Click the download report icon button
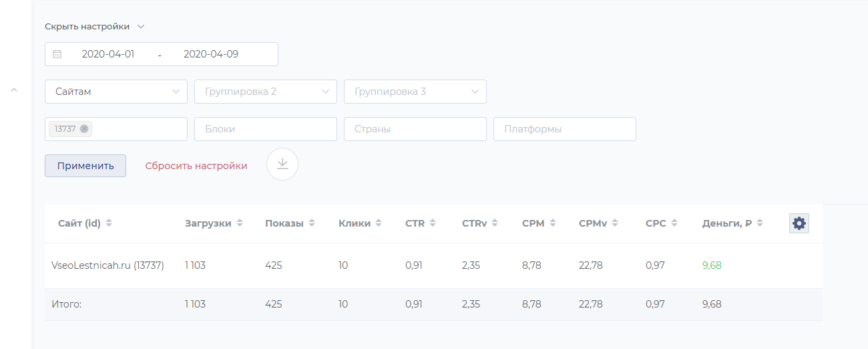The image size is (868, 349). (282, 164)
